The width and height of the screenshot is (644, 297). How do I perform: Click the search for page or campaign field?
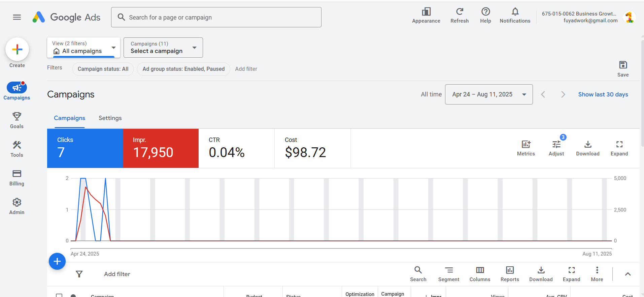pos(216,17)
